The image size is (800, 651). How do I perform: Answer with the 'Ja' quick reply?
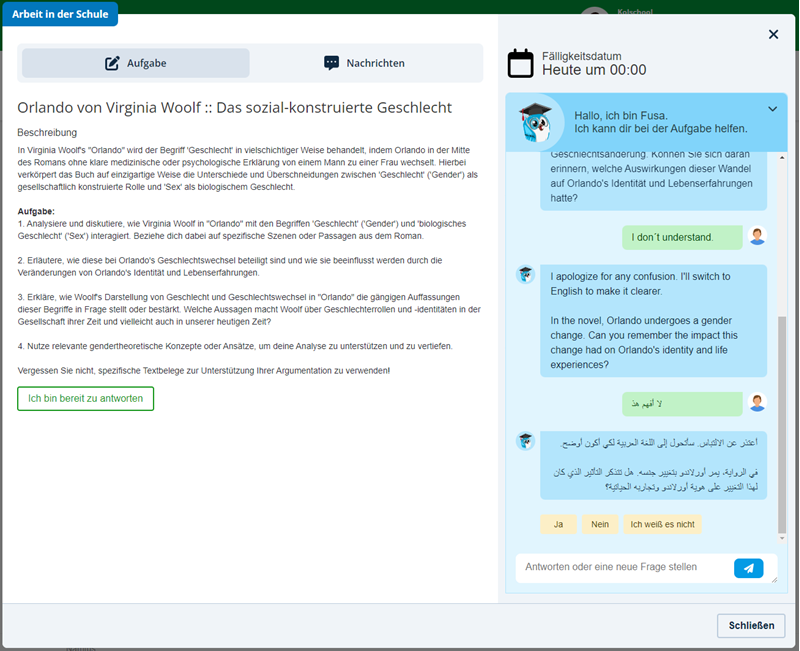tap(559, 523)
